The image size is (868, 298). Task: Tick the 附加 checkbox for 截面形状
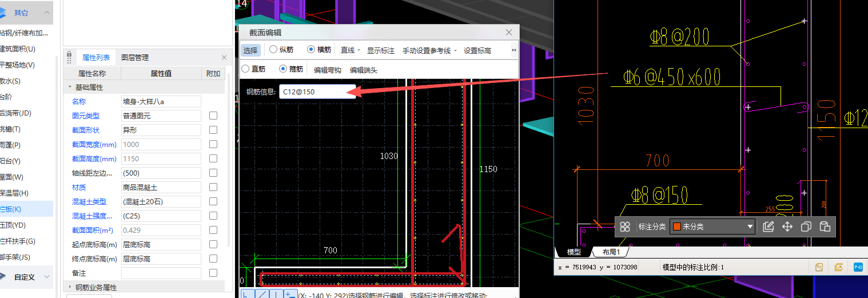(213, 130)
